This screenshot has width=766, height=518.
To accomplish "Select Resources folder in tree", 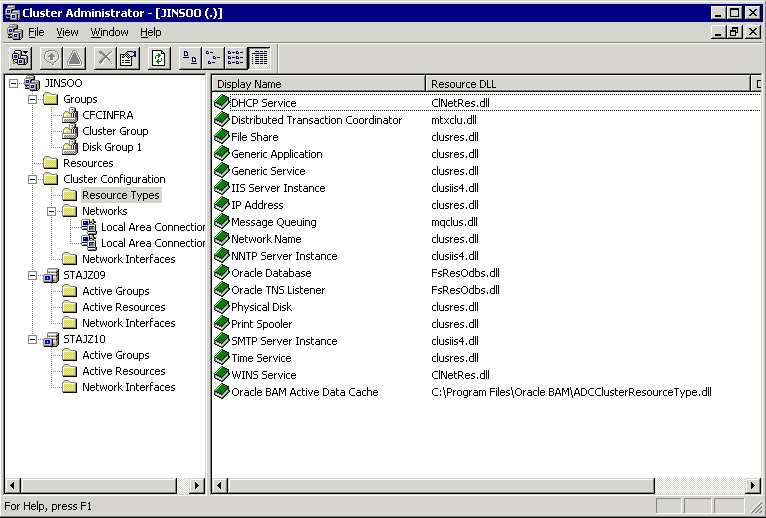I will 88,163.
